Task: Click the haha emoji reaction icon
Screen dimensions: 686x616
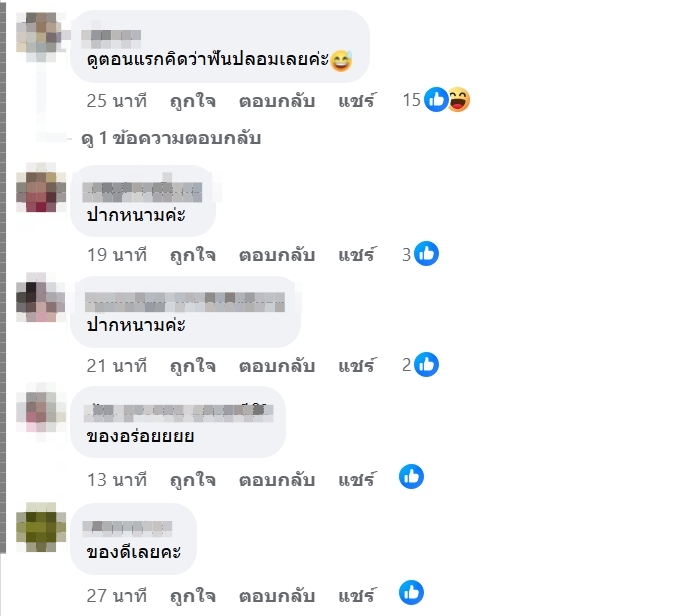Action: (458, 99)
